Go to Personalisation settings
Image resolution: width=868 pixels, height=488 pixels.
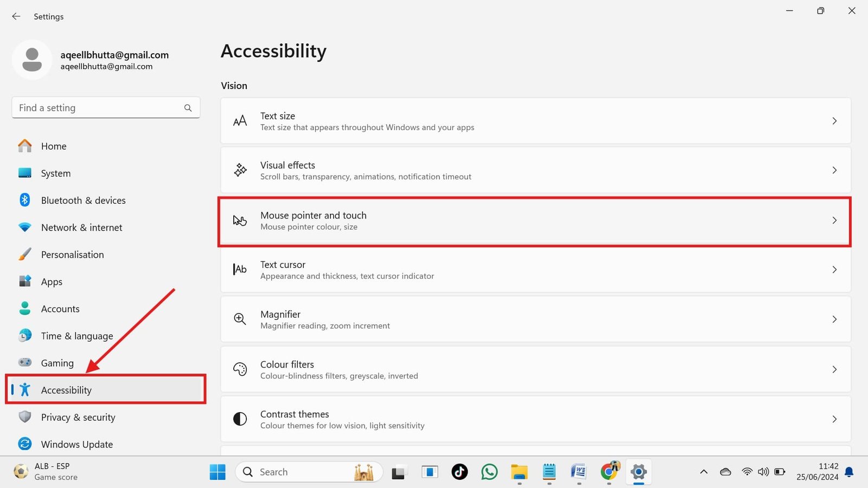pos(72,254)
